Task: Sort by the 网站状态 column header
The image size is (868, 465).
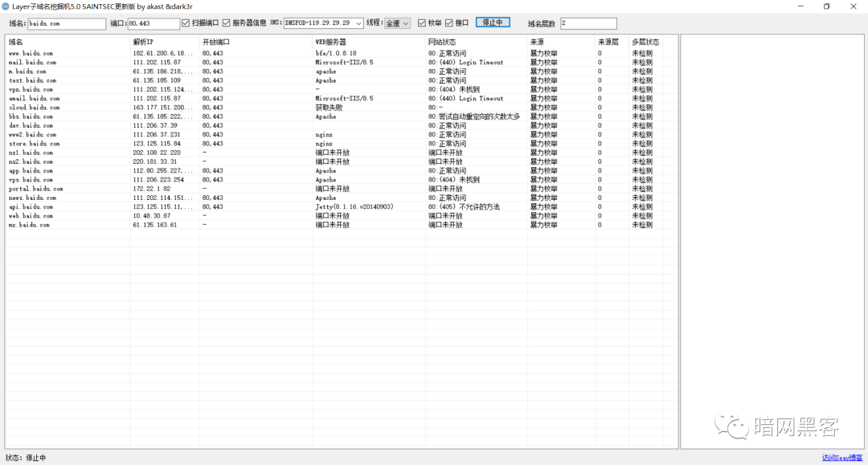Action: click(476, 42)
